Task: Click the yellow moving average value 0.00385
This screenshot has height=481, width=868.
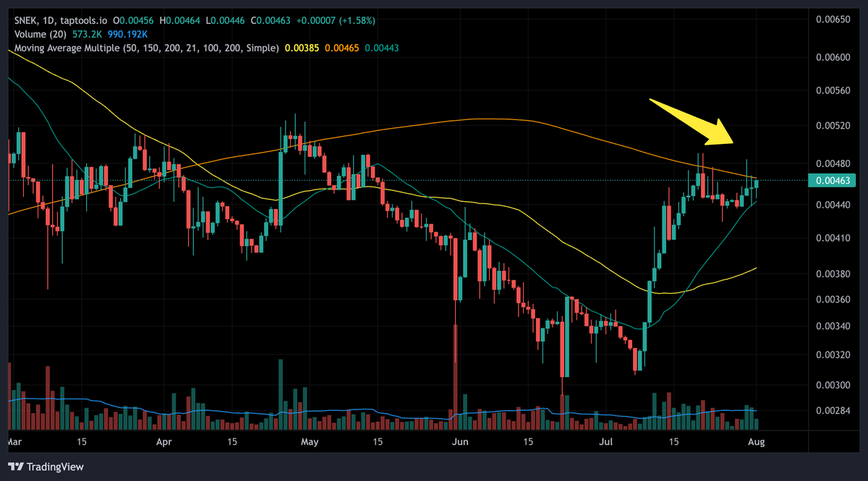Action: 303,48
